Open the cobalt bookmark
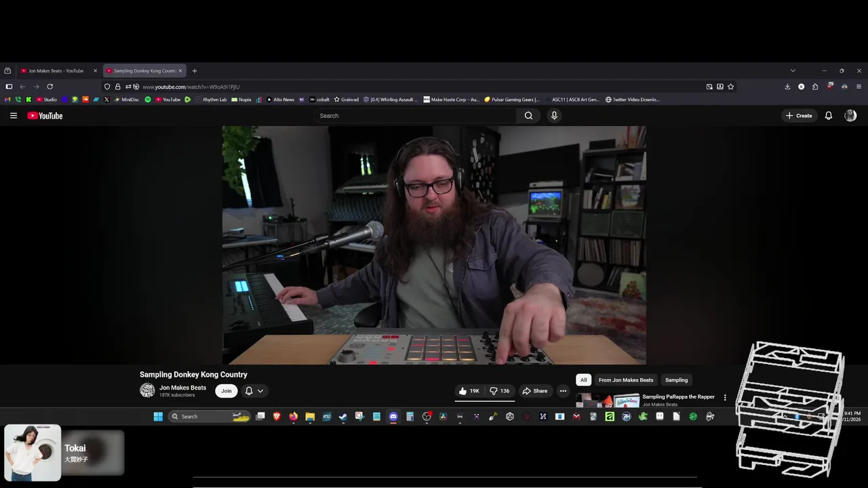This screenshot has height=488, width=868. point(319,100)
